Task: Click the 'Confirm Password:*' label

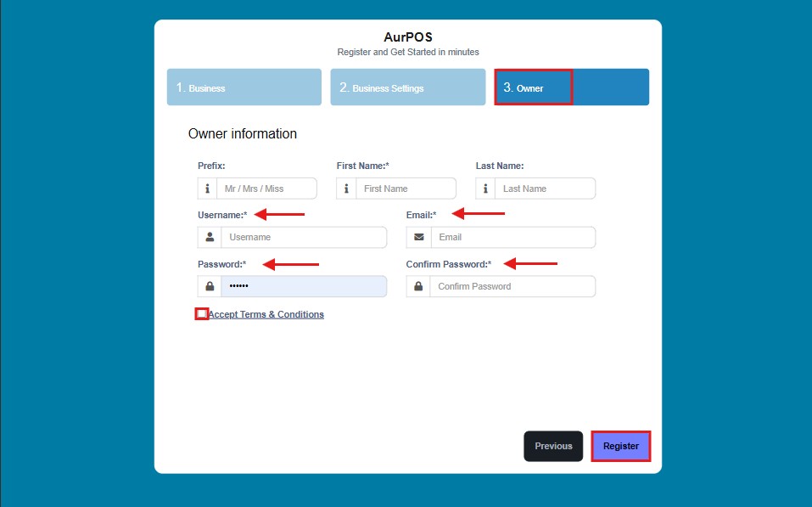Action: click(449, 264)
